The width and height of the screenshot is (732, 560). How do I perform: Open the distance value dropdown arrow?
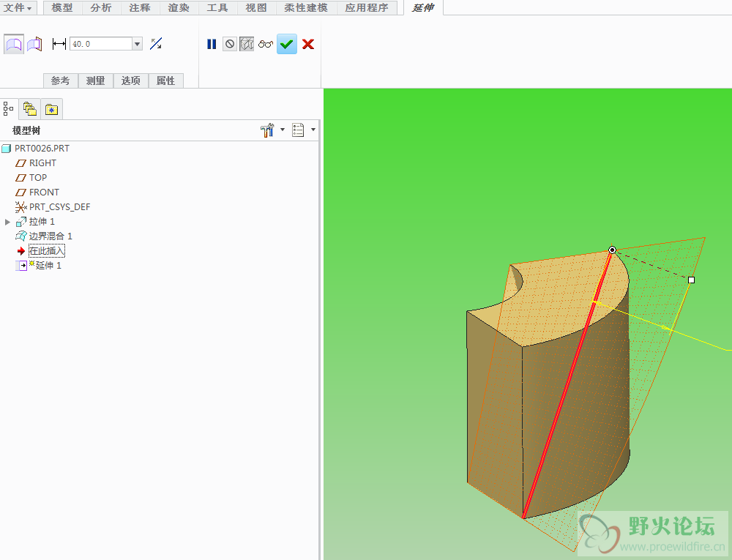point(138,44)
